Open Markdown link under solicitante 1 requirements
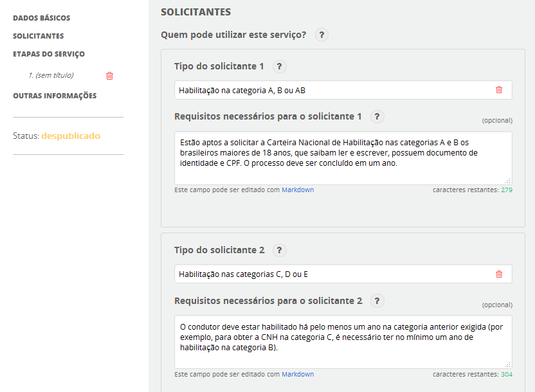Image resolution: width=535 pixels, height=392 pixels. pos(298,190)
